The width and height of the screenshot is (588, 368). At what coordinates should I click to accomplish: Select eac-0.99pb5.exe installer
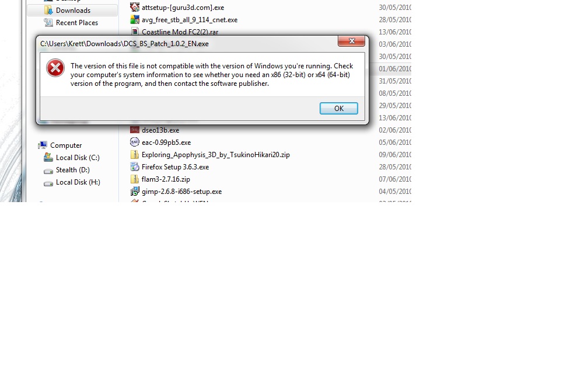click(x=166, y=143)
